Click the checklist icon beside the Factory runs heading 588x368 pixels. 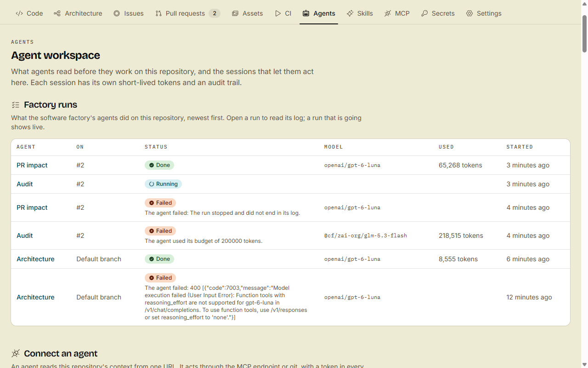tap(16, 105)
